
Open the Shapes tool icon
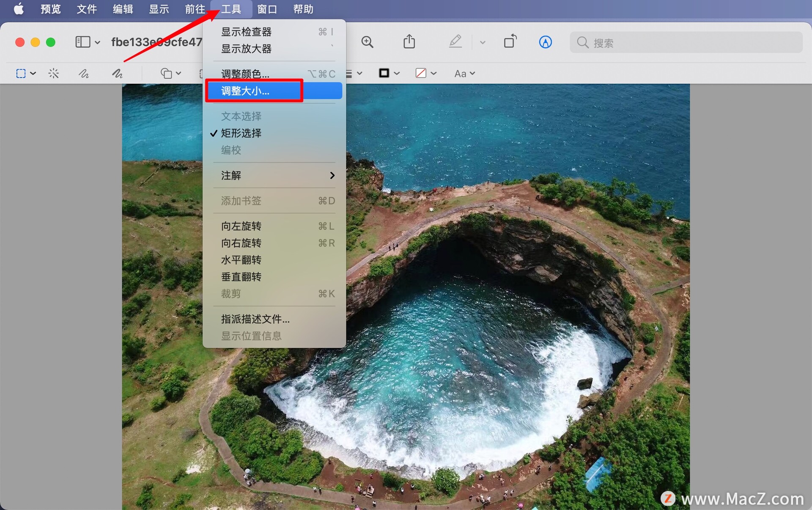(166, 74)
